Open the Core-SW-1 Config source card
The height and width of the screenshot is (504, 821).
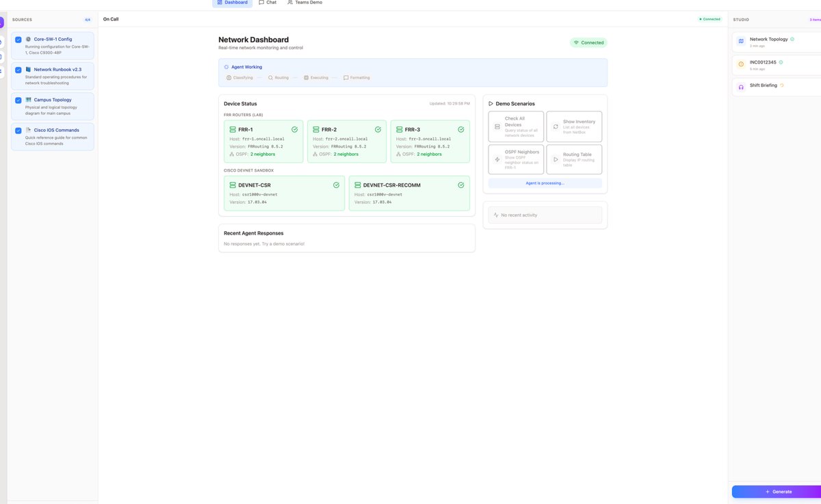click(53, 46)
